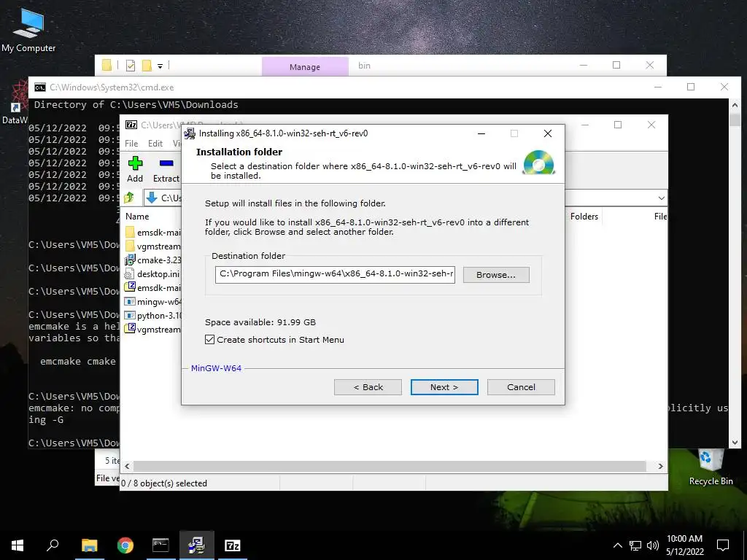This screenshot has width=747, height=560.
Task: Click the Destination folder path field
Action: pos(335,274)
